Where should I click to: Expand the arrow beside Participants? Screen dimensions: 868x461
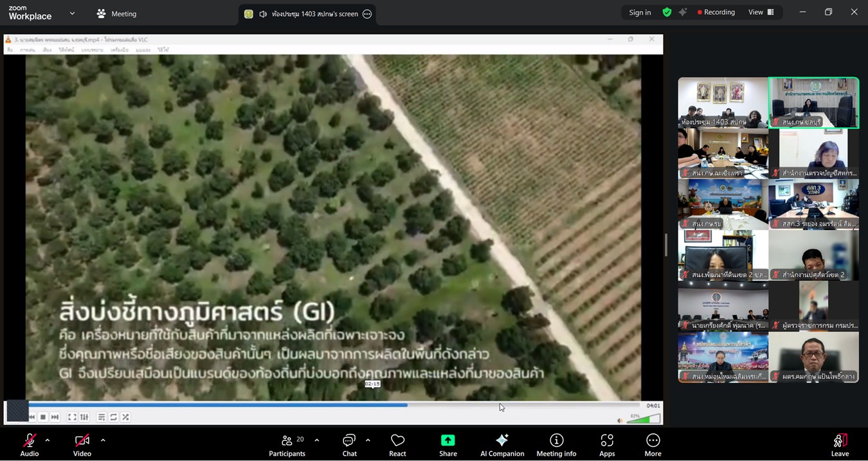(316, 440)
